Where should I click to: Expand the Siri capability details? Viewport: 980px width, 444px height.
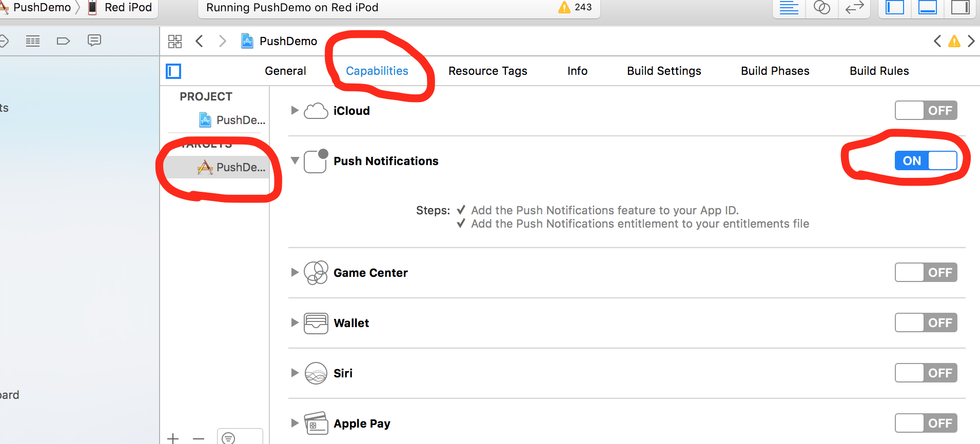point(295,373)
